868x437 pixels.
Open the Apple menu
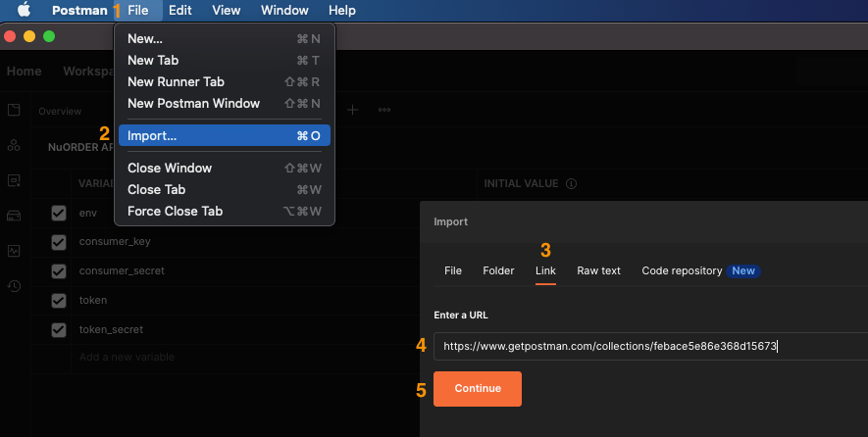point(24,10)
